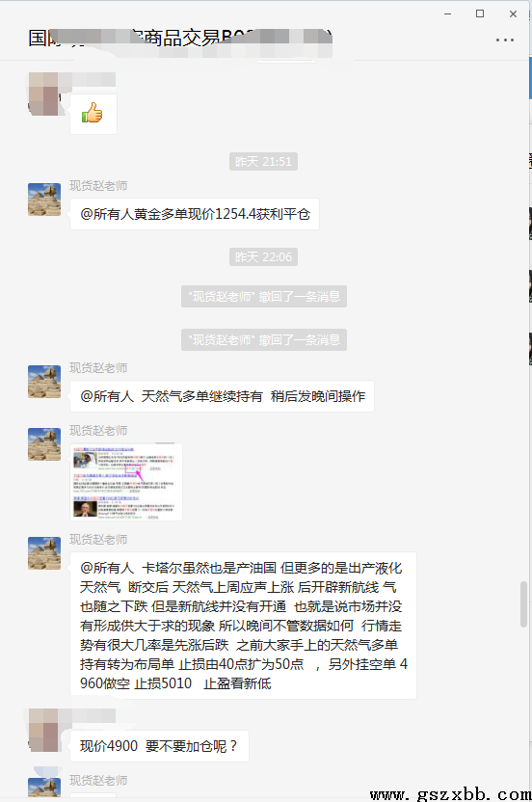Image resolution: width=532 pixels, height=802 pixels.
Task: Open the three-dot chat menu
Action: [504, 40]
